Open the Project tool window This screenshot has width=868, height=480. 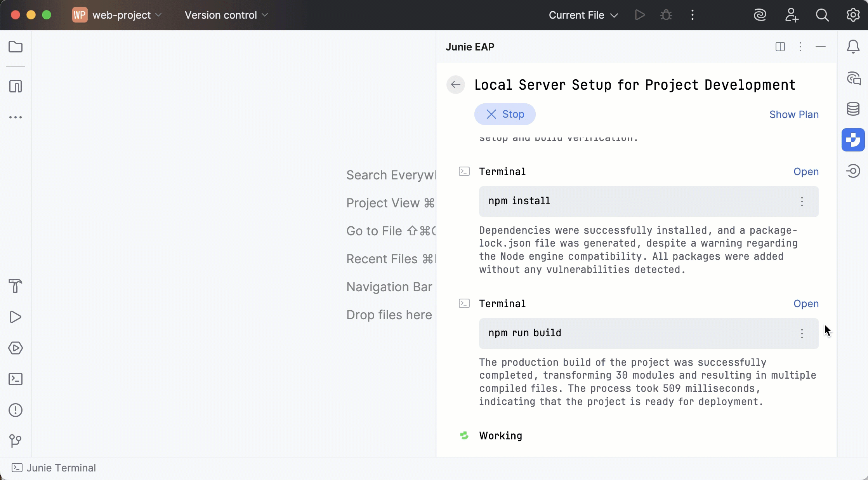pos(16,47)
